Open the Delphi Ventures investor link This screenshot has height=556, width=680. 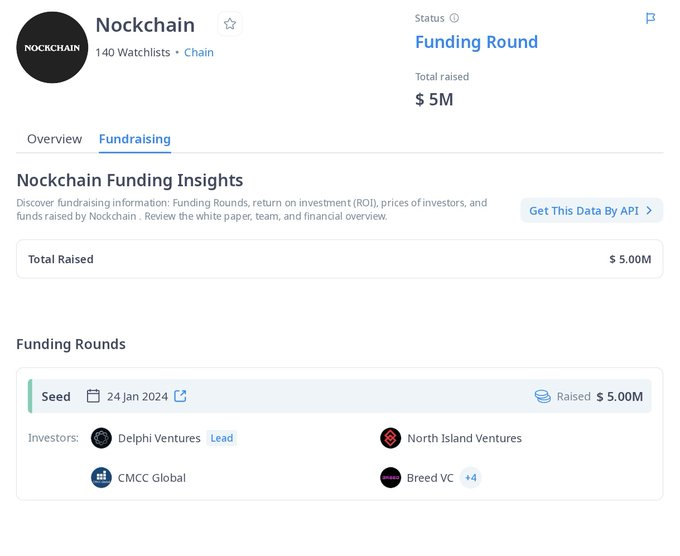[159, 438]
